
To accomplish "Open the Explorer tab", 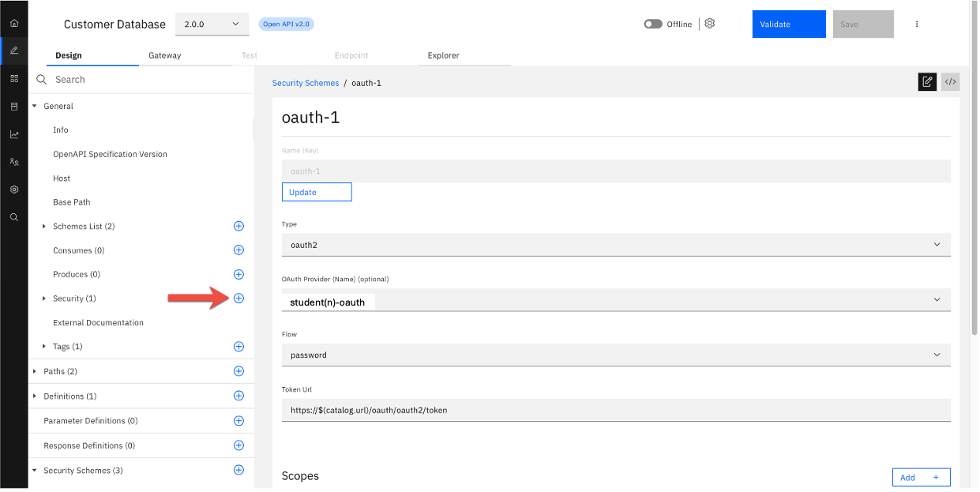I will click(443, 55).
